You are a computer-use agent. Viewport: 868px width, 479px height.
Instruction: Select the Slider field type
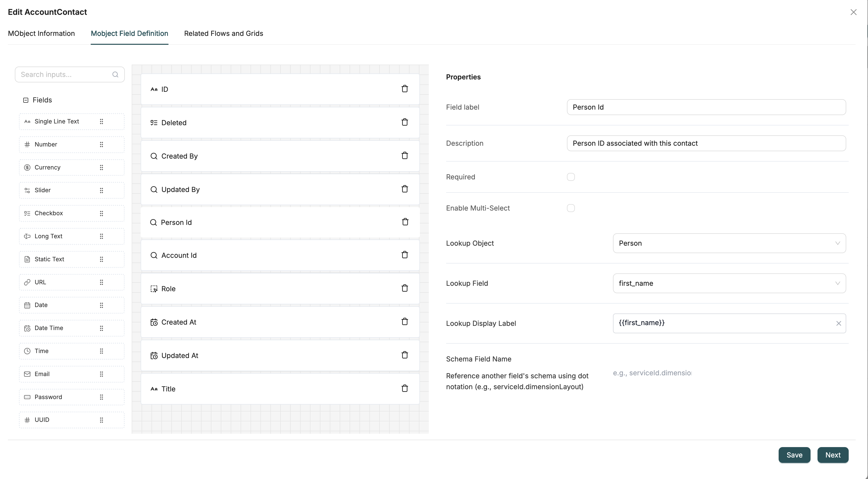tap(43, 190)
